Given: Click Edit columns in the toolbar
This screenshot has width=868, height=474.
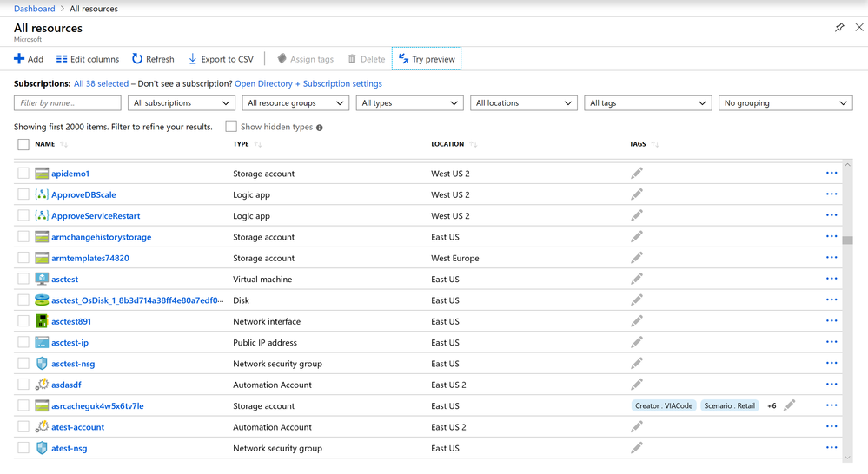Looking at the screenshot, I should tap(88, 59).
